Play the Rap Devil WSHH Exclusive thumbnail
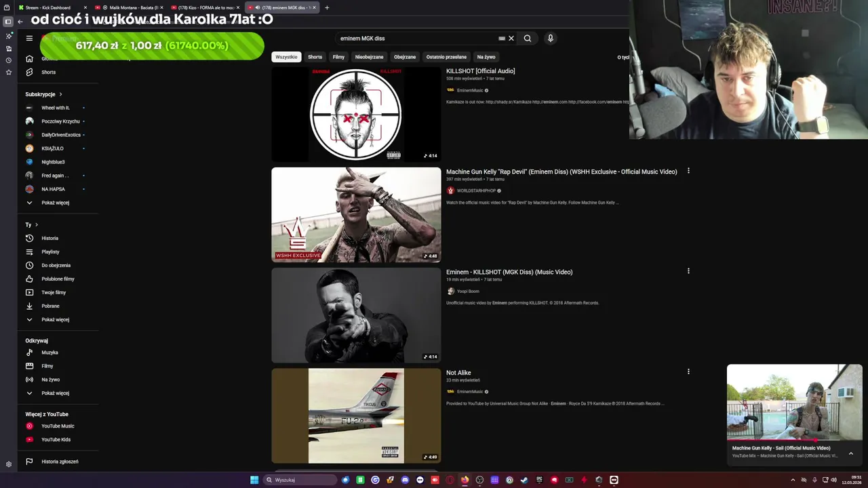Image resolution: width=868 pixels, height=488 pixels. [x=356, y=215]
